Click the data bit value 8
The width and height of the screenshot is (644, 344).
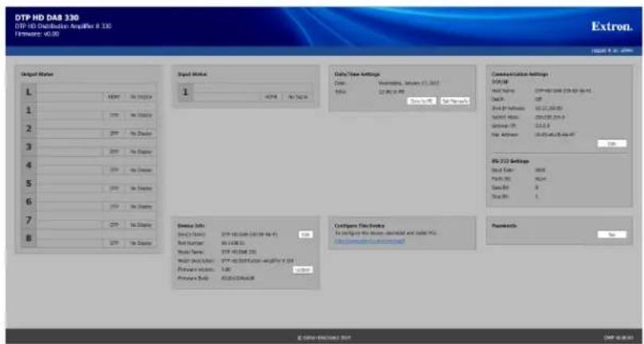point(537,187)
